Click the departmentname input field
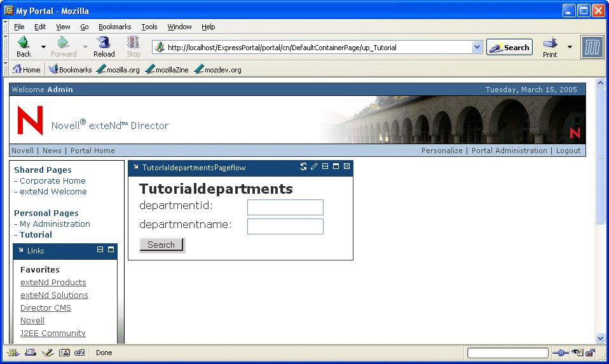Viewport: 609px width, 364px height. (285, 226)
